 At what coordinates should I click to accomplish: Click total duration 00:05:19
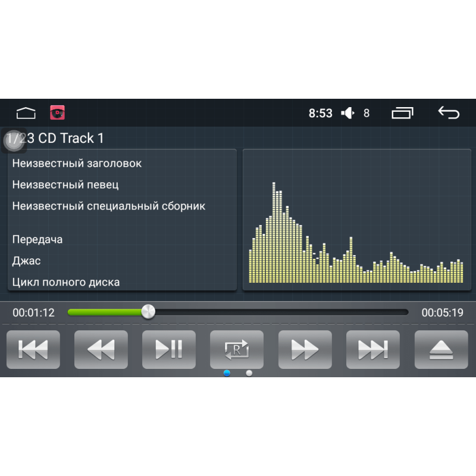pos(442,313)
